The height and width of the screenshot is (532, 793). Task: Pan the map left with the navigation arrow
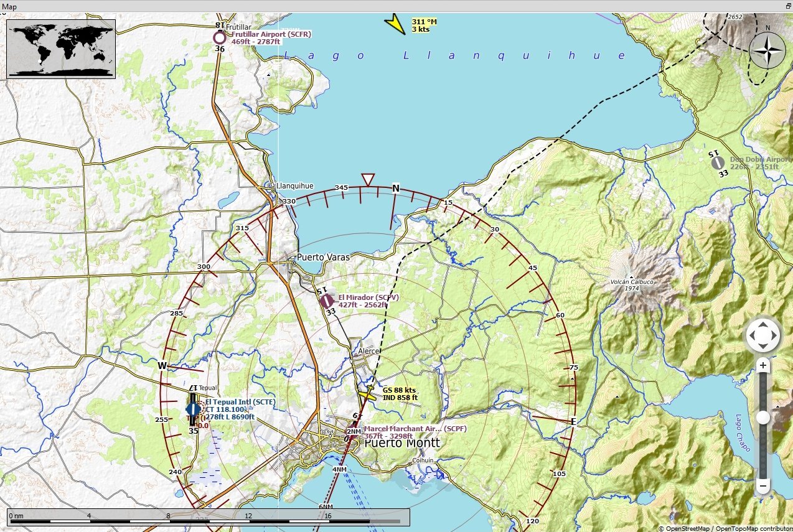tap(752, 337)
